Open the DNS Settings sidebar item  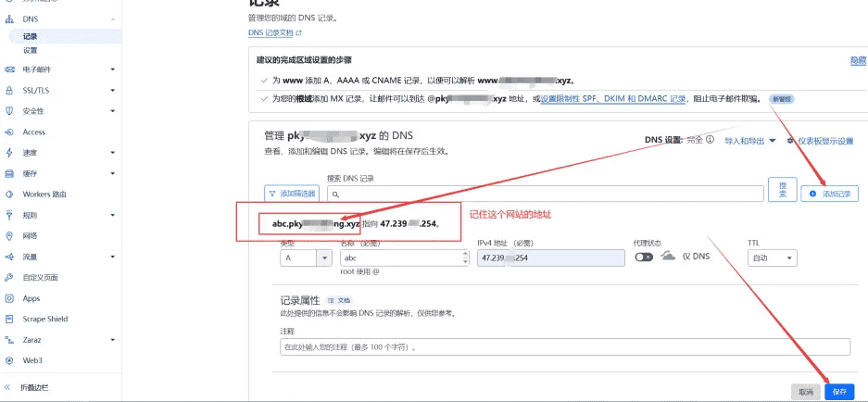coord(30,50)
